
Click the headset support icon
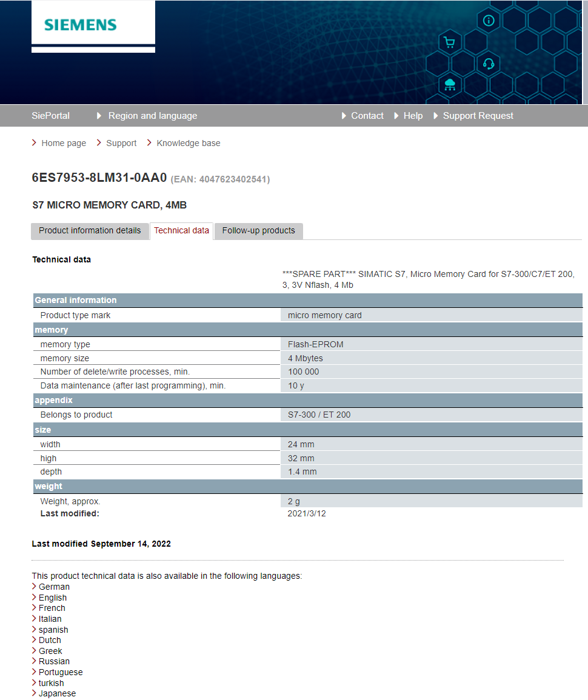click(x=489, y=64)
